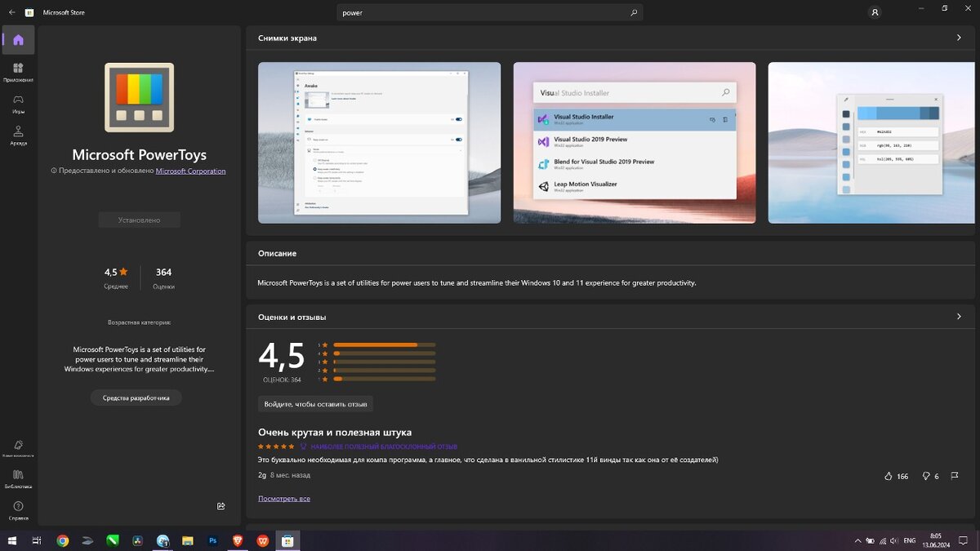Click the thumbs-up helpful icon on the review
This screenshot has width=980, height=551.
tap(889, 476)
